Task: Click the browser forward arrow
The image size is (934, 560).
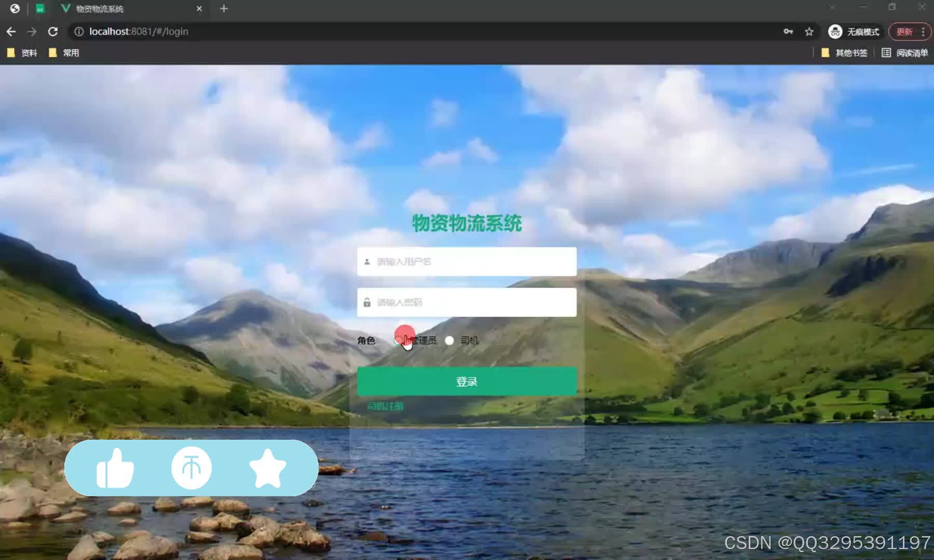Action: (x=32, y=32)
